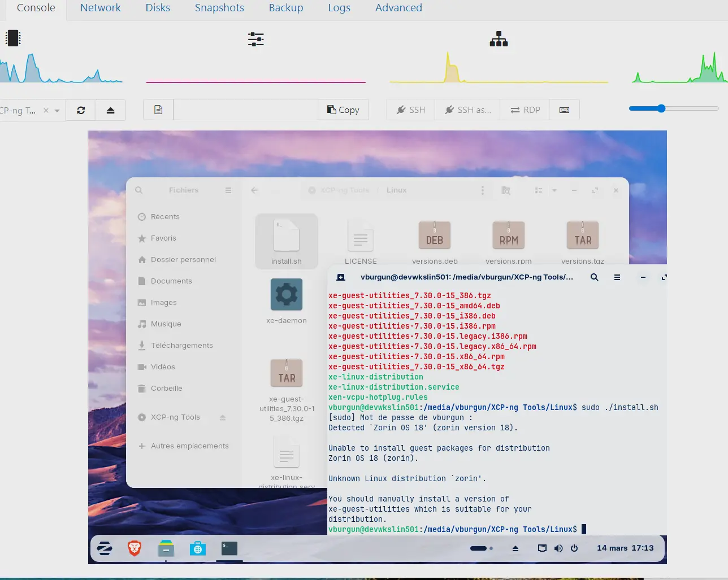Open the Advanced tab

click(398, 8)
